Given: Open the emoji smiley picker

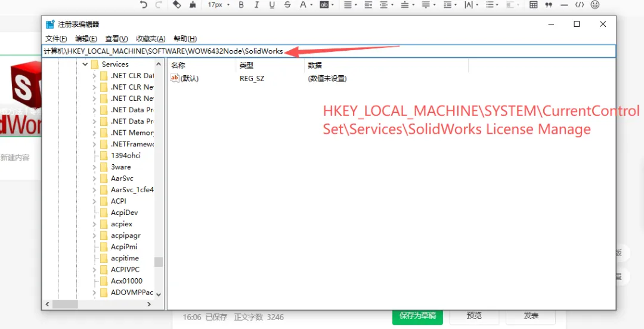Looking at the screenshot, I should pyautogui.click(x=595, y=5).
